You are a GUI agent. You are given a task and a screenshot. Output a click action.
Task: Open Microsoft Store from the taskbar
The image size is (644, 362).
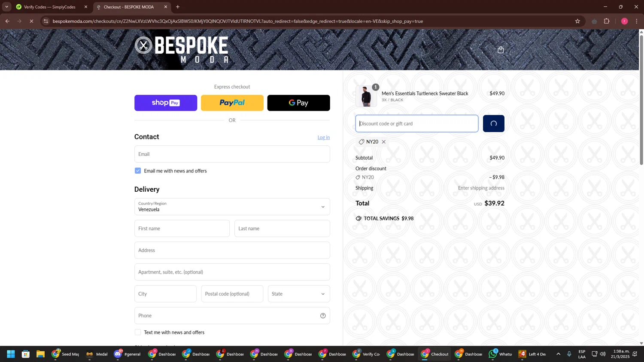26,354
